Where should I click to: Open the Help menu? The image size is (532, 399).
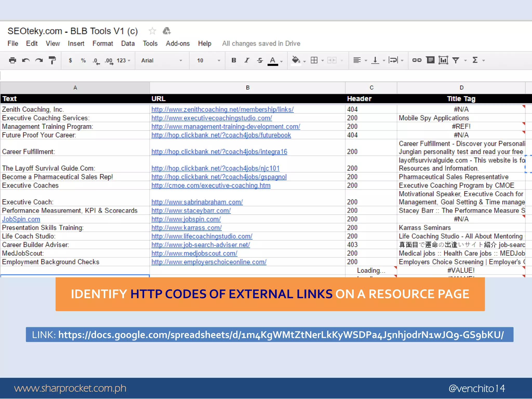click(x=204, y=43)
